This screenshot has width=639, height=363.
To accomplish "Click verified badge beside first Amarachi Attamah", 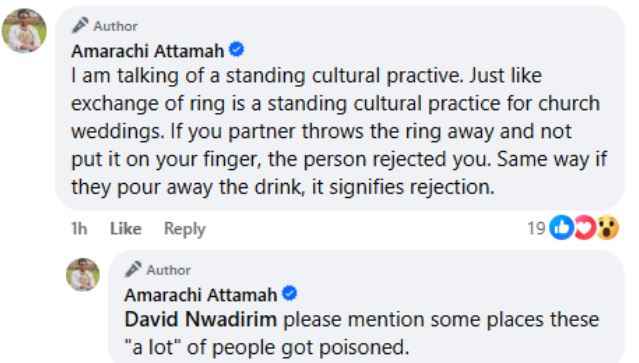I will tap(236, 50).
